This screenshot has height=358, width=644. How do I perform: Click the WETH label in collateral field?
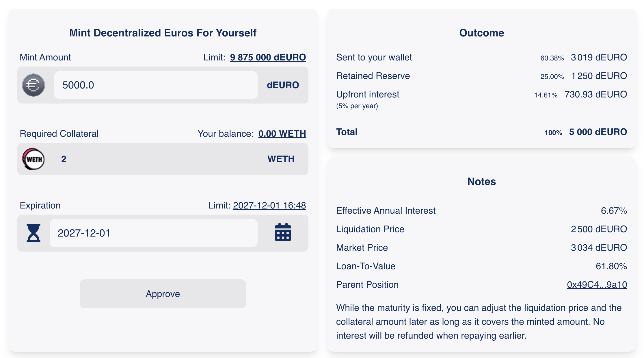[281, 159]
